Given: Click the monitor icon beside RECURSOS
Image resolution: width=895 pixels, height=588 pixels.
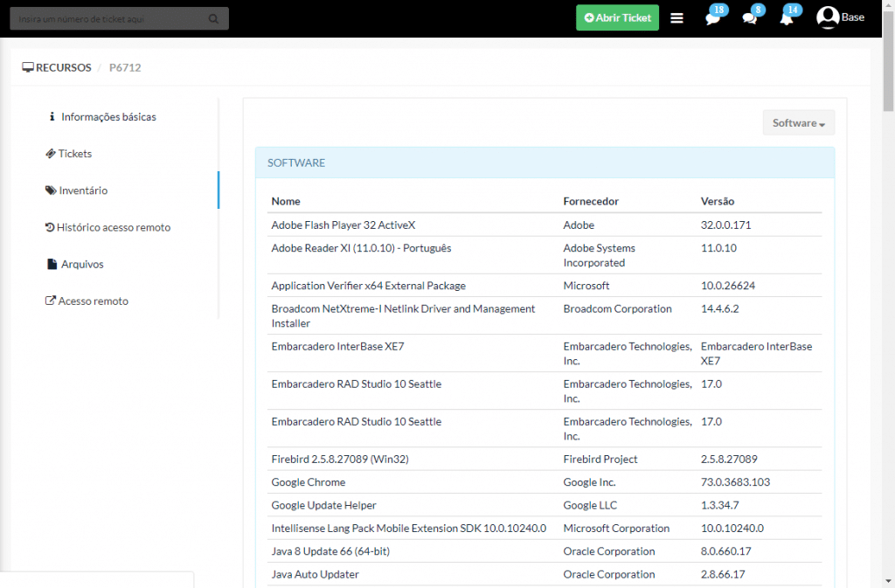Looking at the screenshot, I should pyautogui.click(x=27, y=67).
